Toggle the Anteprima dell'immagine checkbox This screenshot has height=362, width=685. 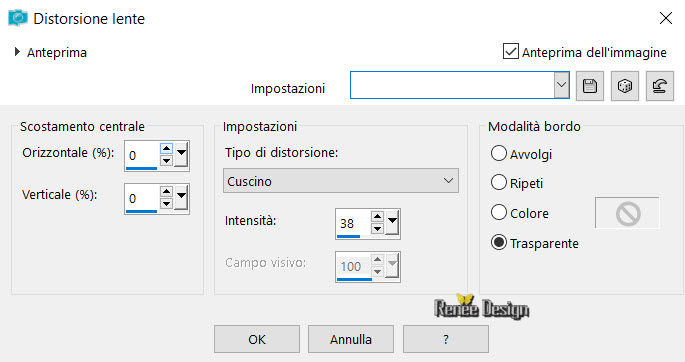(511, 52)
